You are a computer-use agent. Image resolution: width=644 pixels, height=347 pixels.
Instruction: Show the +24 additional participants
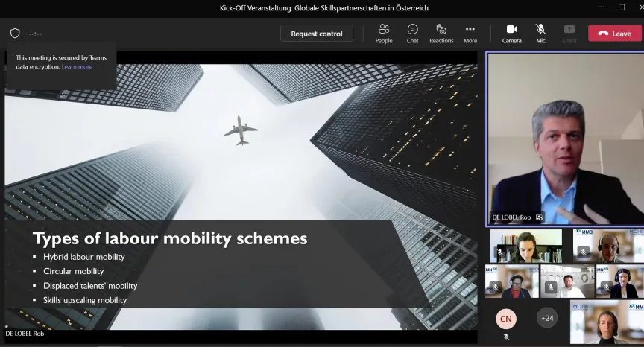[x=547, y=318]
